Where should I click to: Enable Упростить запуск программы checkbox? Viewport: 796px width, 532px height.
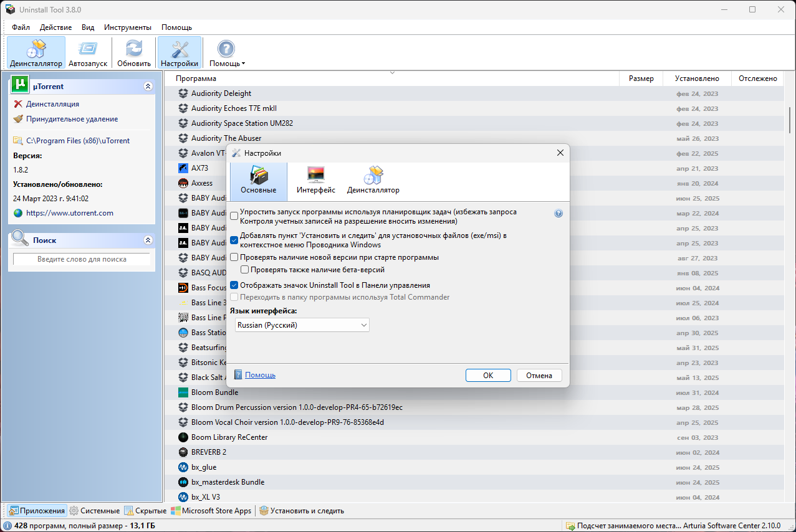point(234,216)
